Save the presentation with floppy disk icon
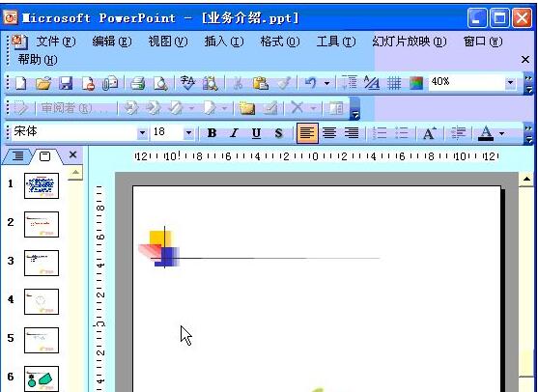The width and height of the screenshot is (538, 392). pyautogui.click(x=66, y=83)
